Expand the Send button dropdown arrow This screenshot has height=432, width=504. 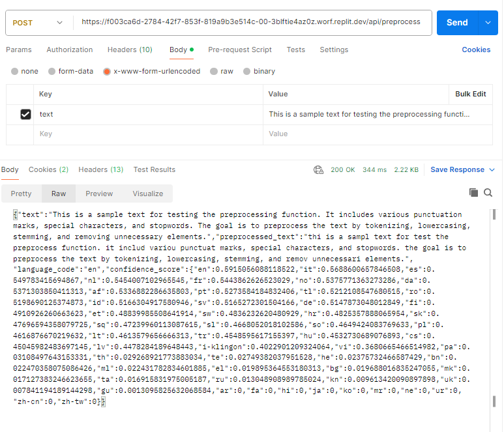[x=488, y=23]
